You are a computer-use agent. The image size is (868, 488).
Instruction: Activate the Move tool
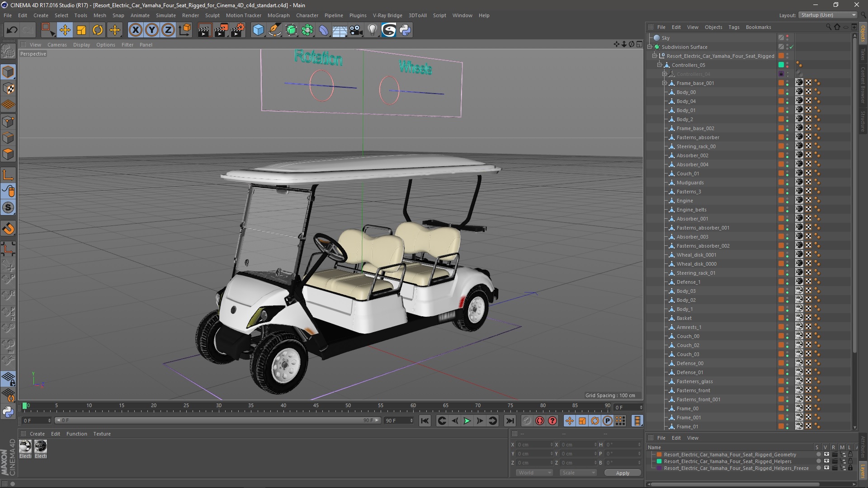point(65,30)
